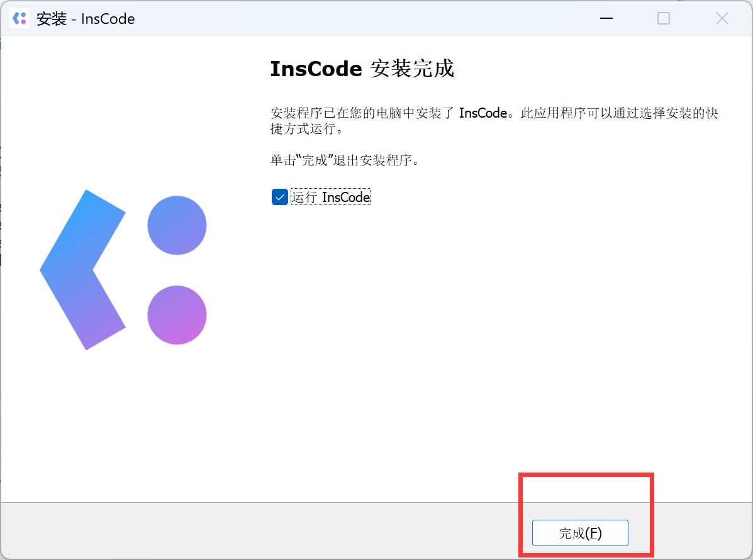The image size is (753, 560).
Task: Click the 运行 InsCode label text
Action: pyautogui.click(x=331, y=197)
